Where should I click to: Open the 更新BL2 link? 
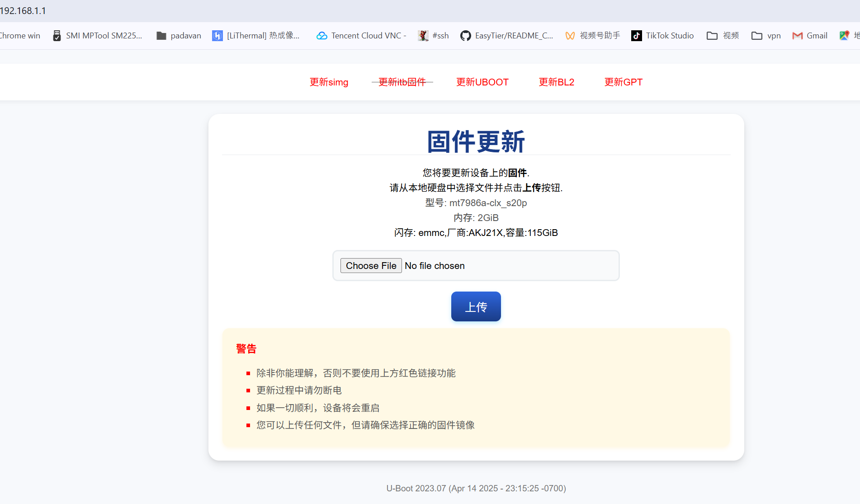556,82
